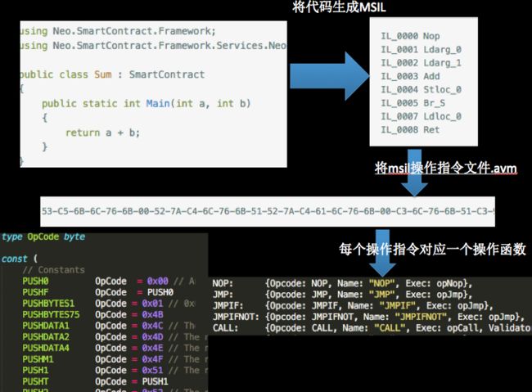Click the Exec: opCall text
The image size is (532, 392).
[x=448, y=328]
